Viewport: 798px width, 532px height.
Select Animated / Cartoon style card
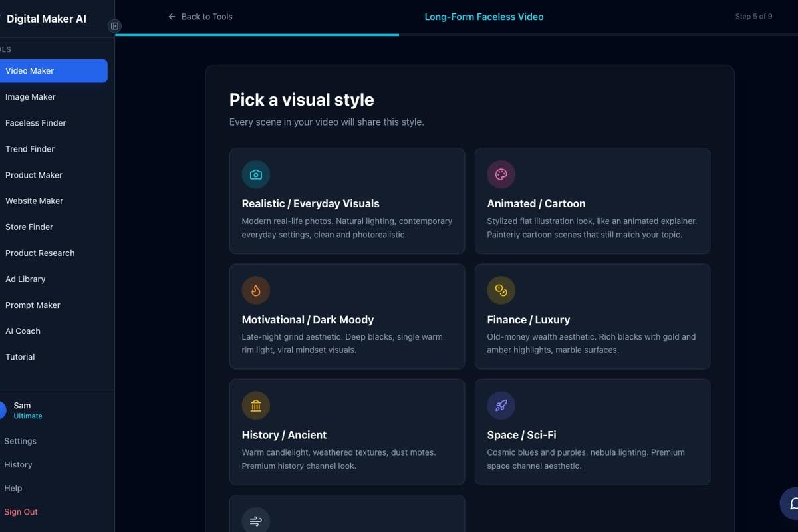pos(593,201)
